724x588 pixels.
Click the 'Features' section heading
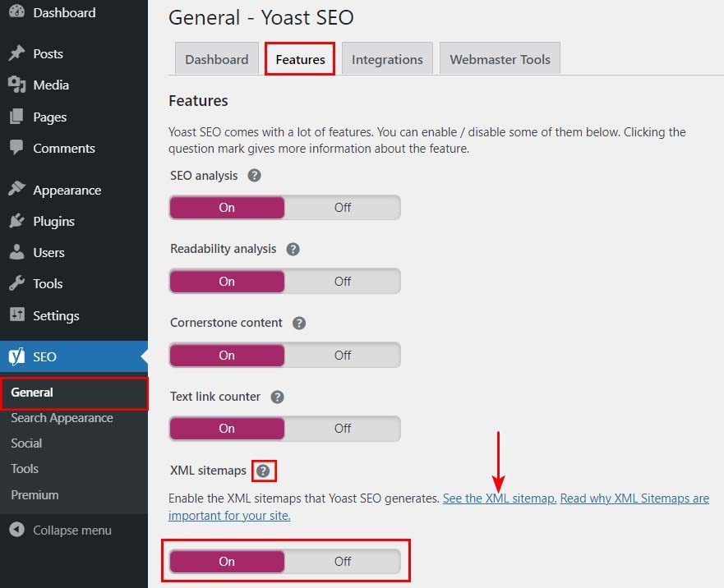198,101
